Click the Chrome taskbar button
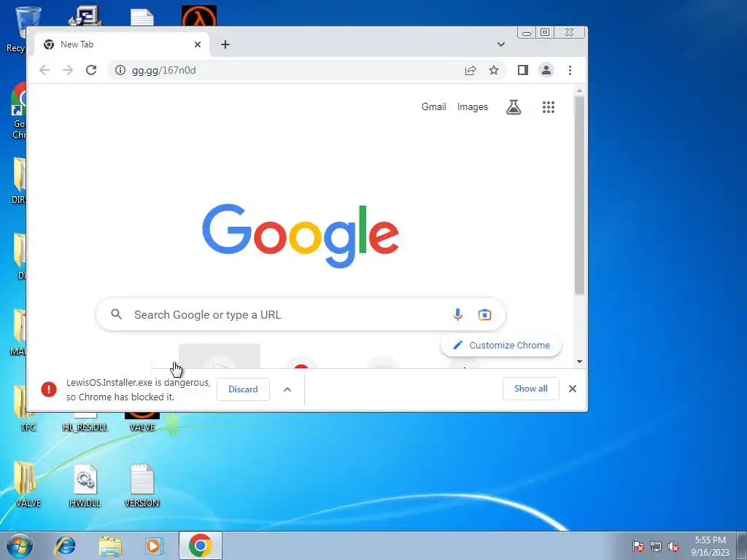Screen dimensions: 747x560 click(201, 545)
